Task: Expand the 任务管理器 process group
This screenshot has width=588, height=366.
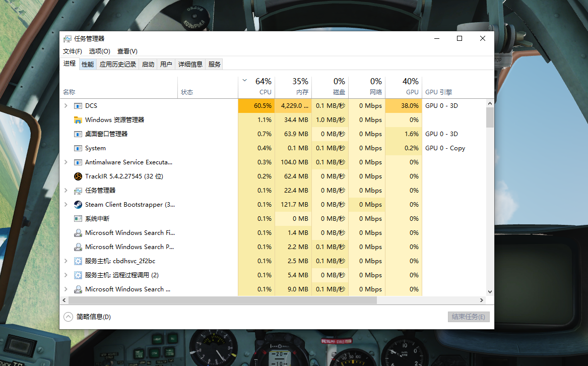Action: [x=66, y=191]
